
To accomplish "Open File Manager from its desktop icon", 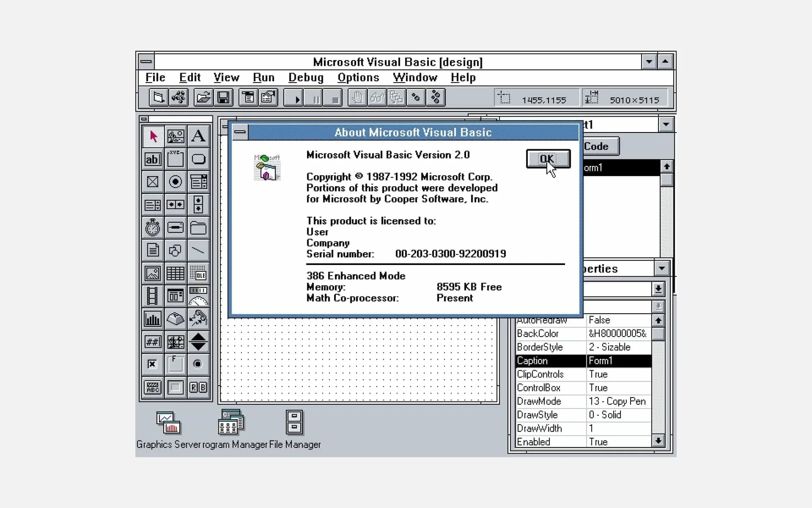I will coord(294,423).
